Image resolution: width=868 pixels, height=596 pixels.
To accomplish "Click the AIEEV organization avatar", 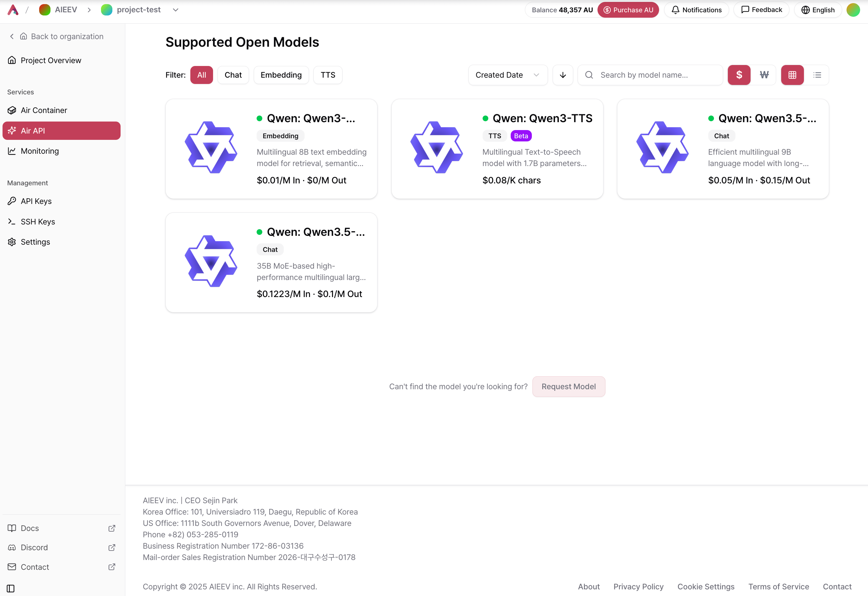I will 45,10.
